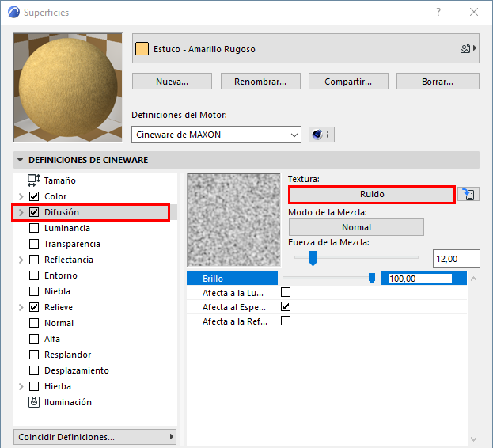
Task: Select the Resplandor channel label
Action: point(67,355)
